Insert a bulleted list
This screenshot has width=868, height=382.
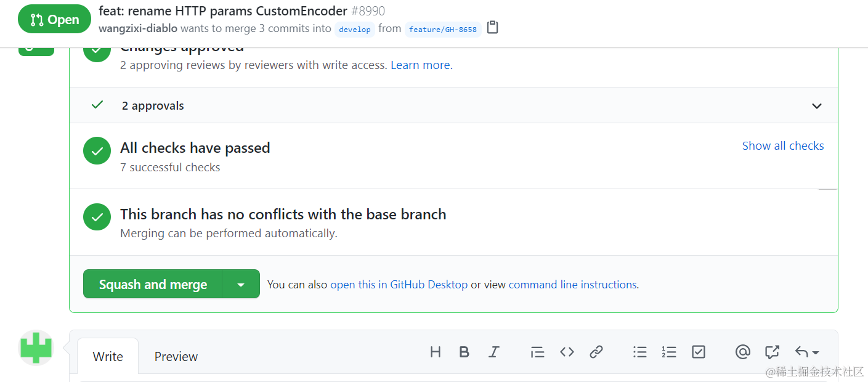tap(640, 352)
